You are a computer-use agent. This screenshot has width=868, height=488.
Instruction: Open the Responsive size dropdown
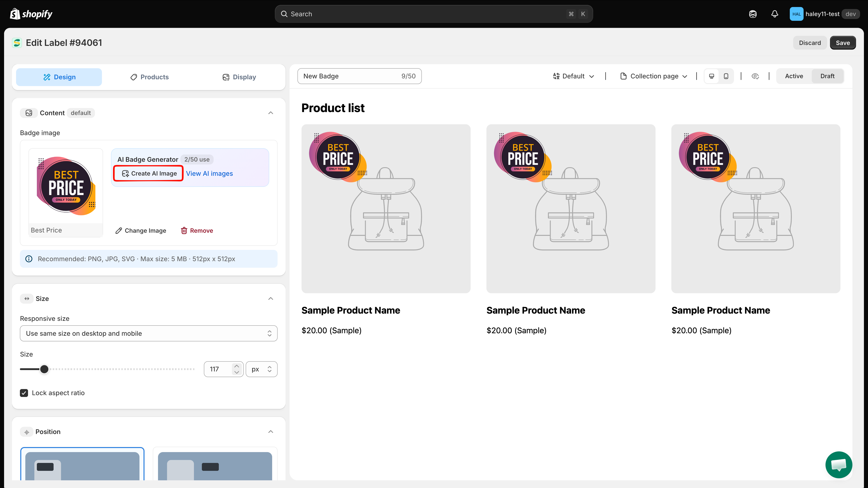(x=149, y=333)
